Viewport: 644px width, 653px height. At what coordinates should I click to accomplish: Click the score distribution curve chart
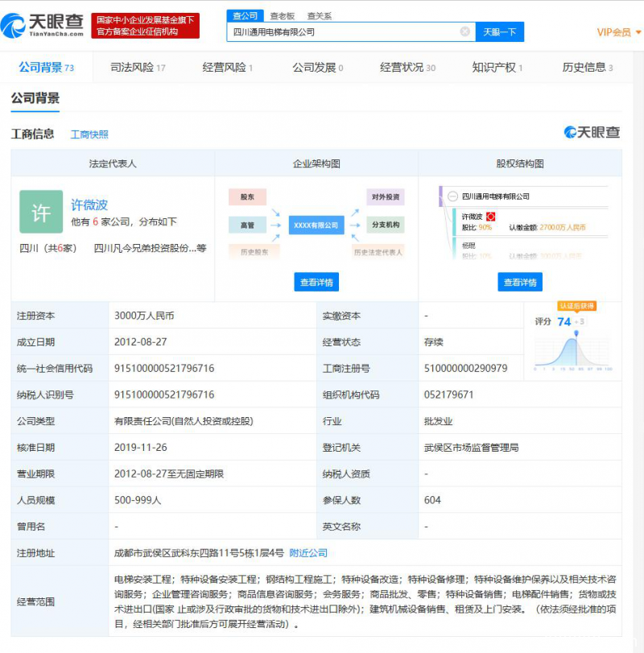click(x=573, y=352)
